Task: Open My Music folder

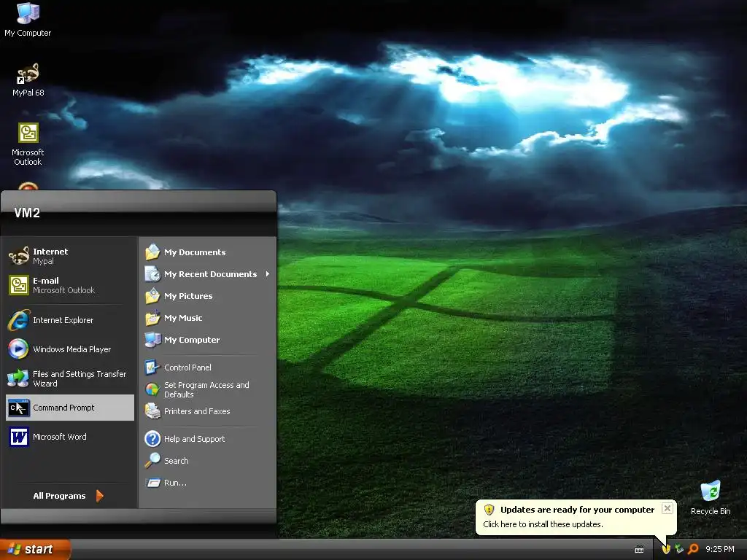Action: point(208,318)
